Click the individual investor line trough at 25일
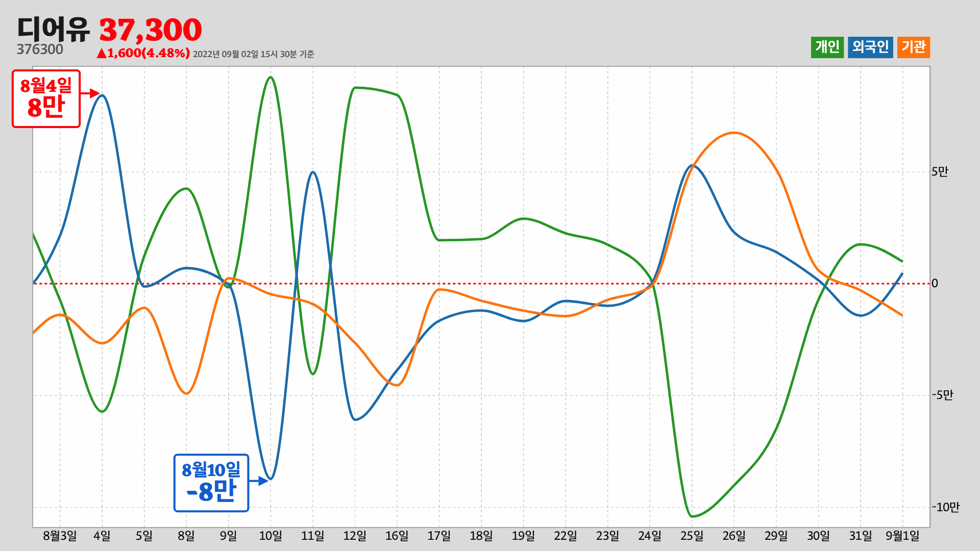 click(692, 516)
